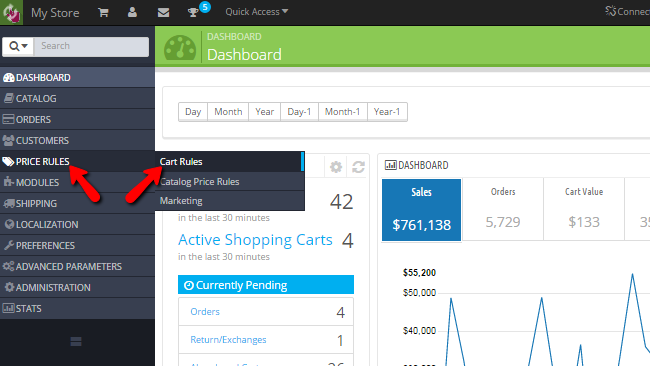Open the Active Shopping Carts link
Image resolution: width=650 pixels, height=366 pixels.
tap(255, 240)
